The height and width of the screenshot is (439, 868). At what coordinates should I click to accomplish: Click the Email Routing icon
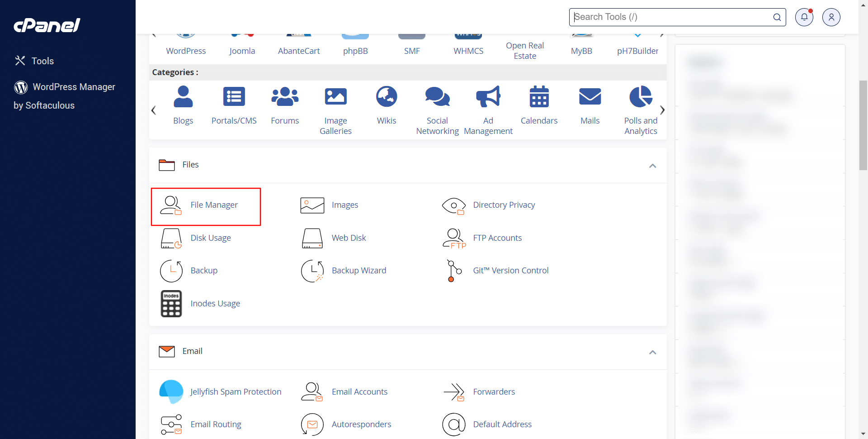[171, 425]
